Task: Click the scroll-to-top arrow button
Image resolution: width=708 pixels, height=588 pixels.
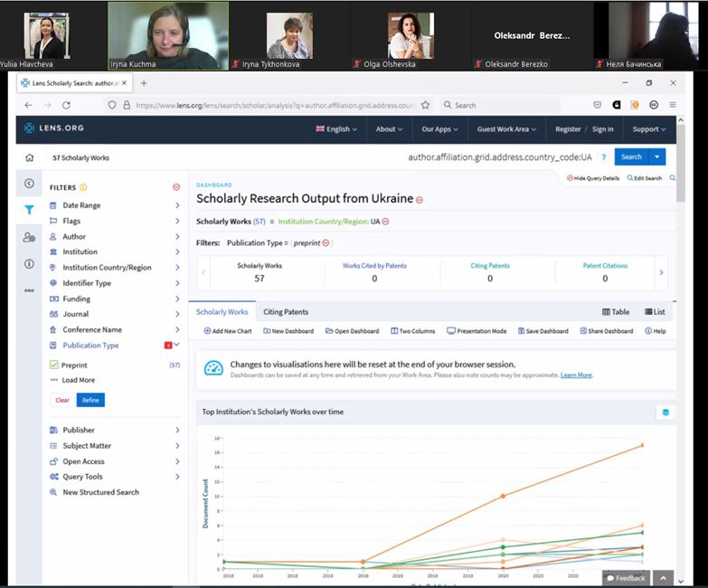Action: pos(663,578)
